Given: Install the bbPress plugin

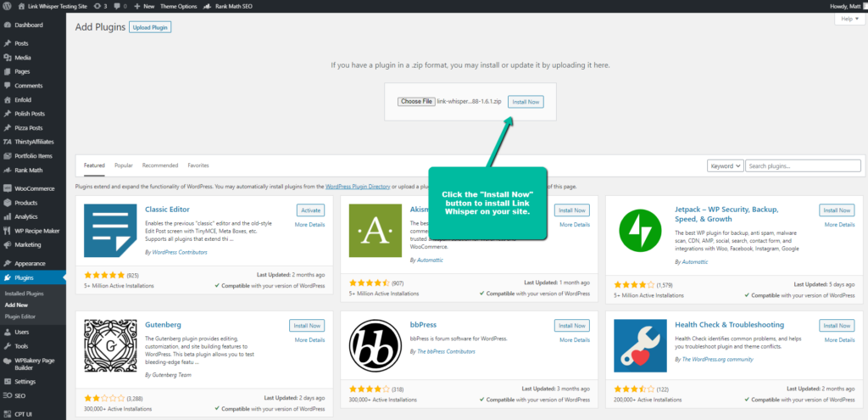Looking at the screenshot, I should [x=572, y=325].
